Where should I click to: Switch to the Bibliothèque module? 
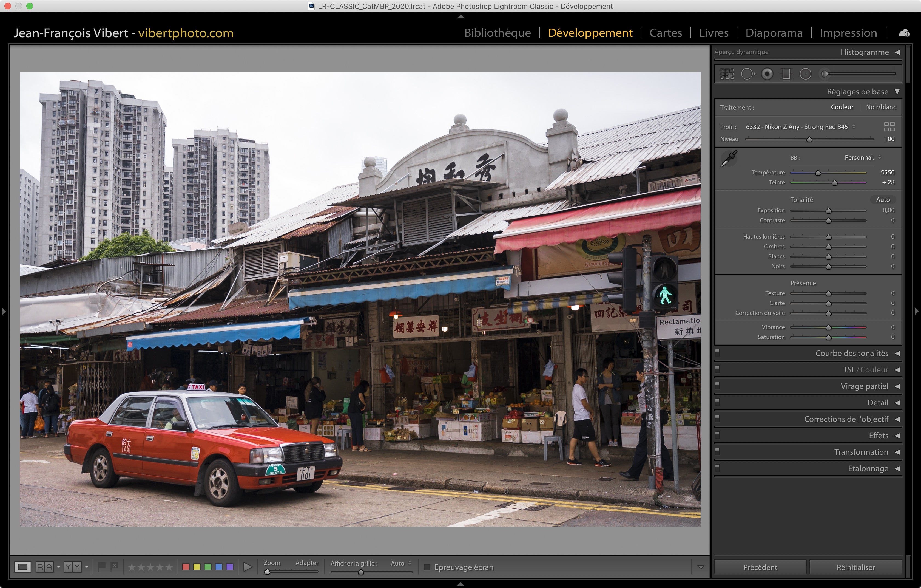497,33
